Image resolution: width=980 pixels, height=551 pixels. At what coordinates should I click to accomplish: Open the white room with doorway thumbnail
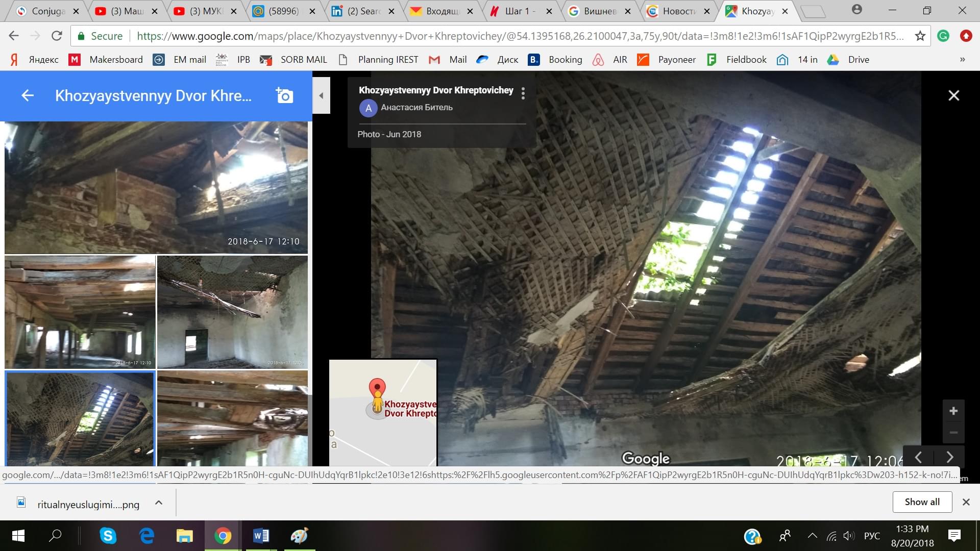tap(232, 312)
